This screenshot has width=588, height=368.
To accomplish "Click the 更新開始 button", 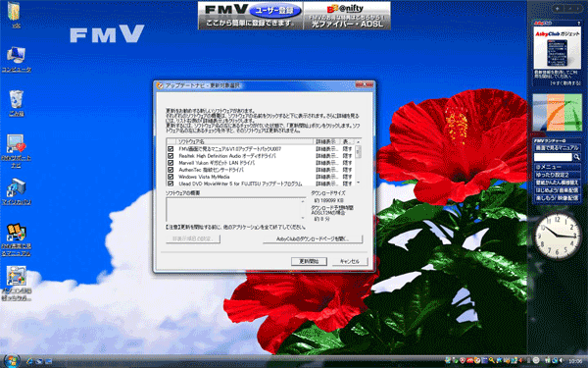I will pos(309,261).
